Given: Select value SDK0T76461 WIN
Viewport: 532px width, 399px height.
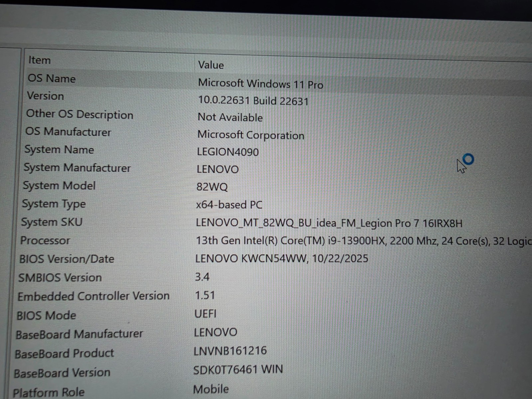Looking at the screenshot, I should (238, 369).
